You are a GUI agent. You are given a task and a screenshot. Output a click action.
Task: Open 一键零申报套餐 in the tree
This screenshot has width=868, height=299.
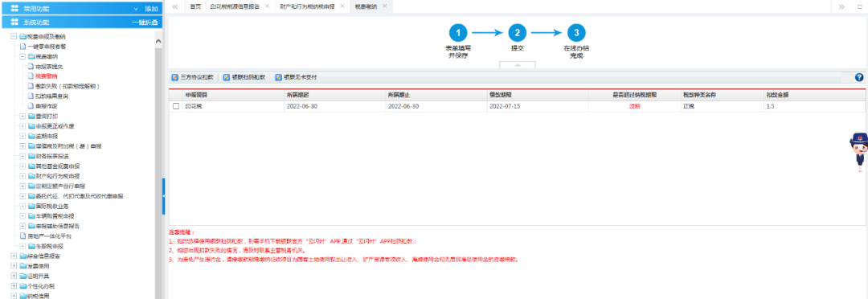point(47,47)
